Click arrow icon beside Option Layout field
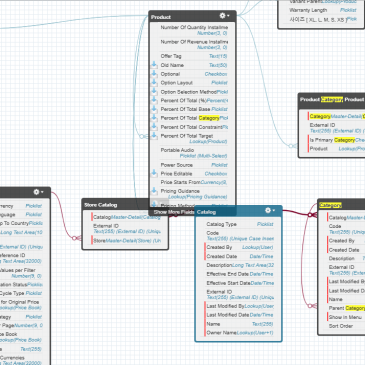The width and height of the screenshot is (365, 365). point(154,82)
